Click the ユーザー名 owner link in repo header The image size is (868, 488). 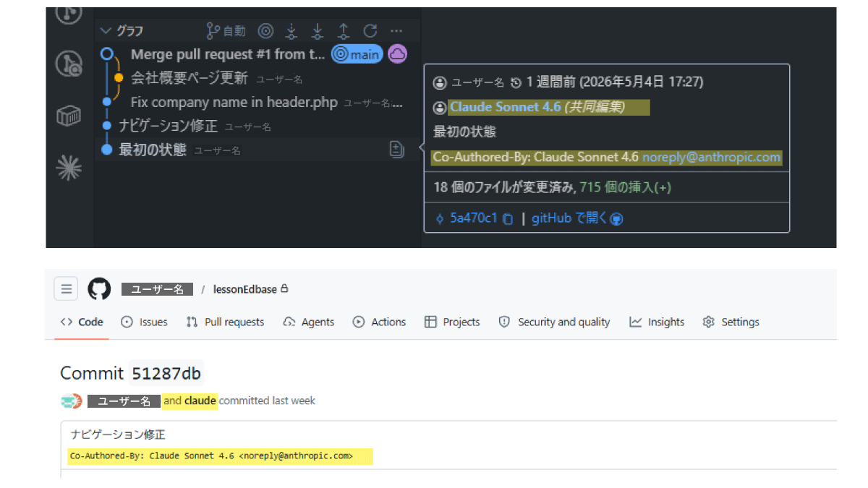(157, 289)
